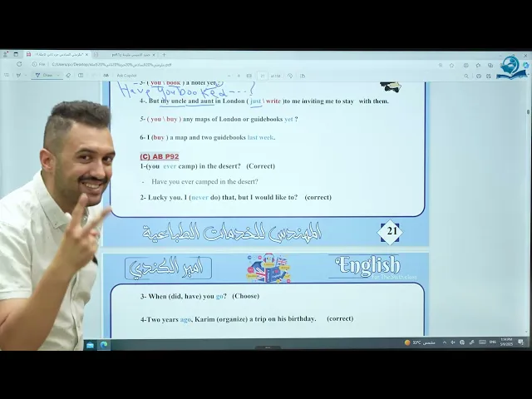Zoom out the PDF with minus
This screenshot has height=399, width=532.
(229, 76)
